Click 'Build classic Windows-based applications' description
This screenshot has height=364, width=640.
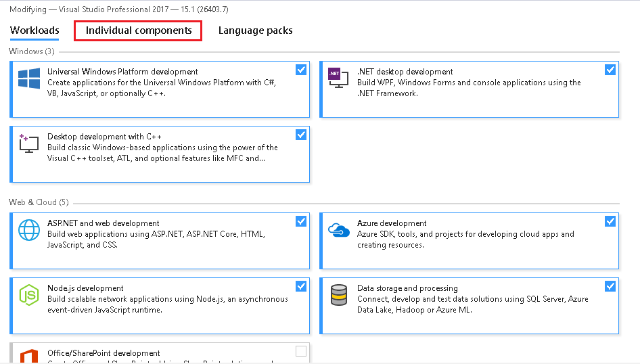pos(162,153)
